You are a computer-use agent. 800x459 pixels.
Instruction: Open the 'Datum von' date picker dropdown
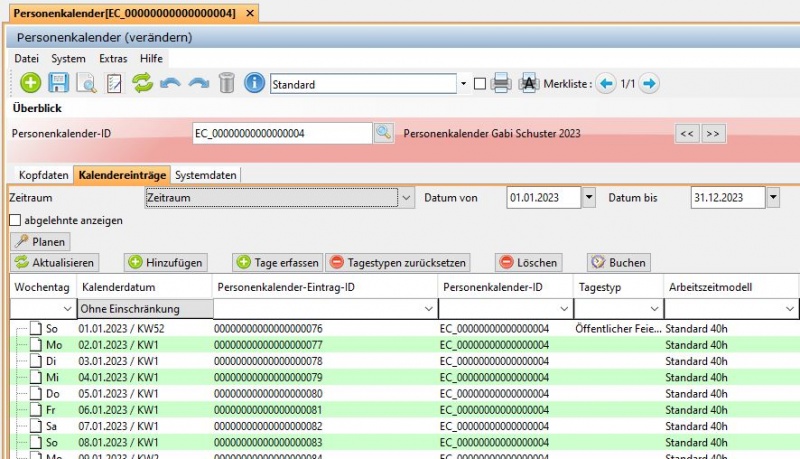click(x=589, y=198)
